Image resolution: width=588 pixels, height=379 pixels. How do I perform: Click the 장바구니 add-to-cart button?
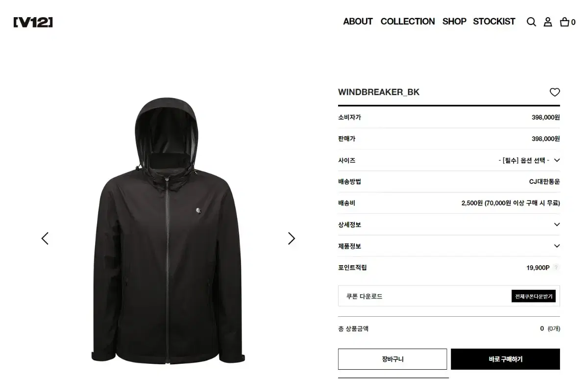click(x=392, y=359)
